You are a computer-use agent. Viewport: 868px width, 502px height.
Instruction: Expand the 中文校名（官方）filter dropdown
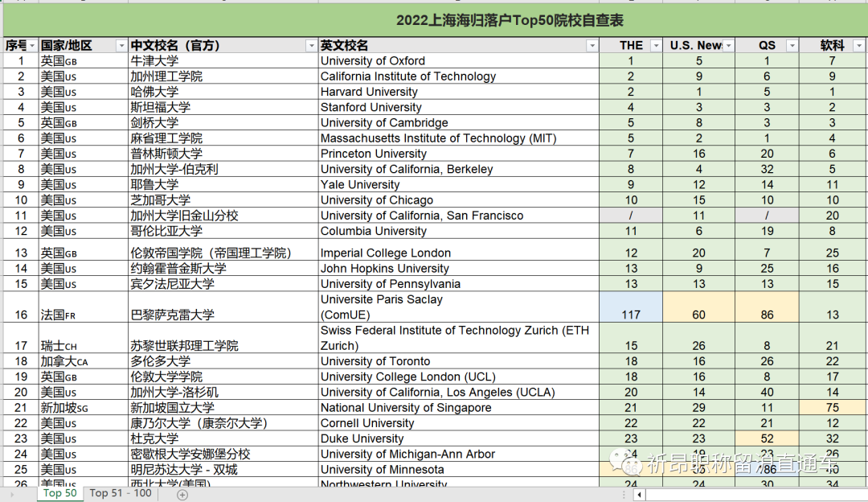pos(311,46)
